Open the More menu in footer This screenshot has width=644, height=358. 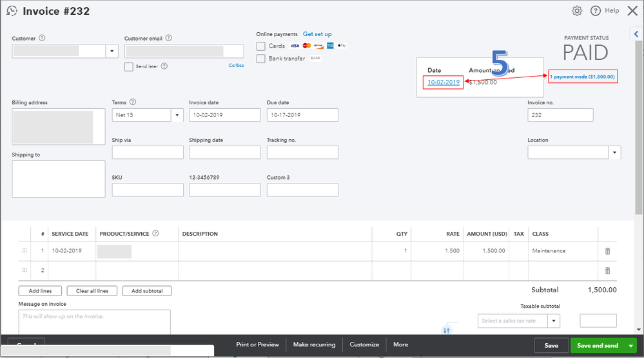click(x=400, y=344)
